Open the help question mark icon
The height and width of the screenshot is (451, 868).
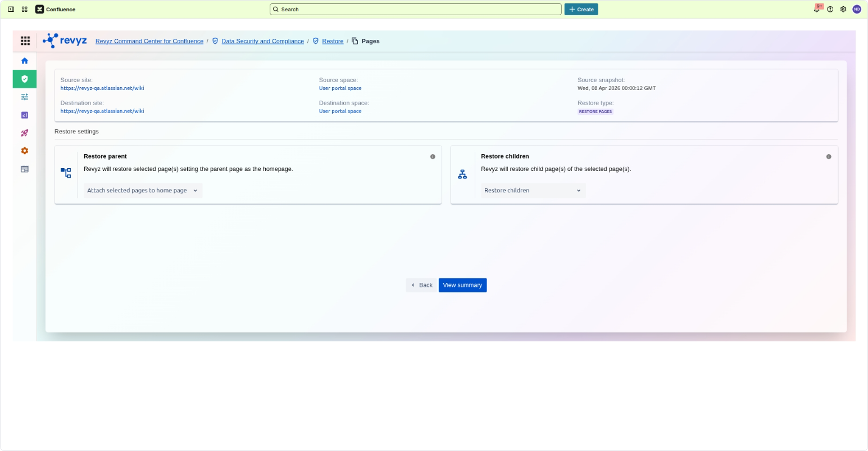(830, 10)
